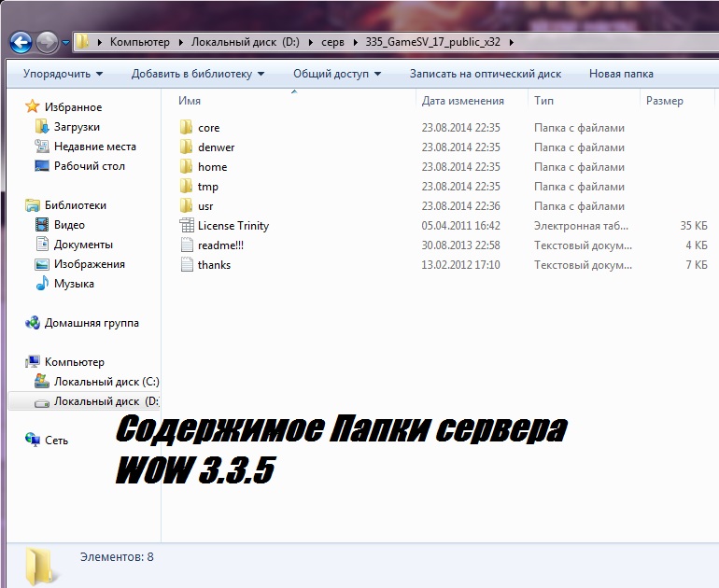Open Загрузки in navigation pane
This screenshot has height=588, width=719.
coord(77,127)
